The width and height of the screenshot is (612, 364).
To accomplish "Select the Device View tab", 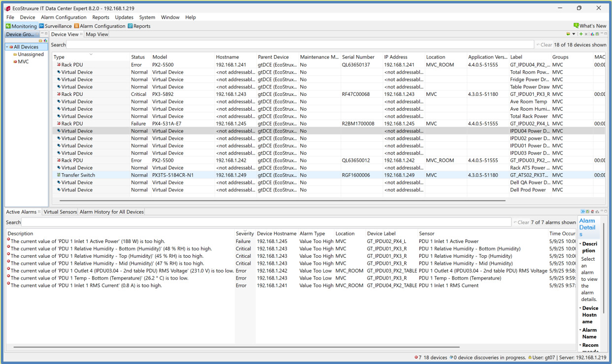I will pos(65,34).
